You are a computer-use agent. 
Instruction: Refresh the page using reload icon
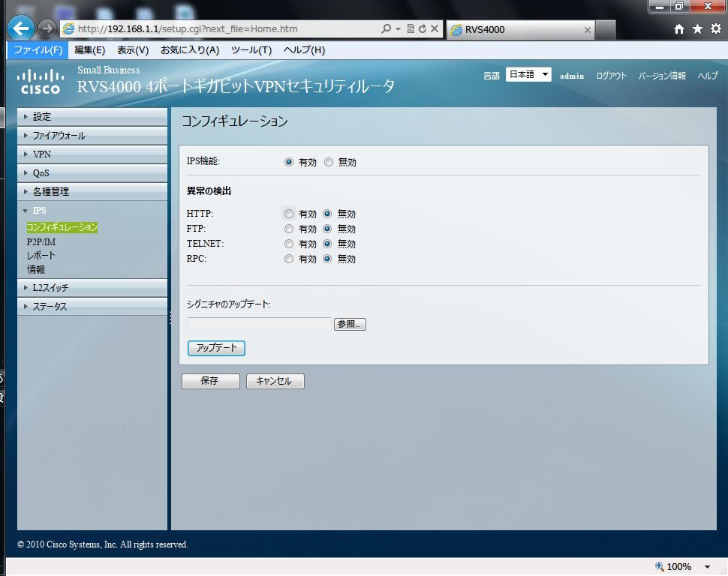[423, 28]
